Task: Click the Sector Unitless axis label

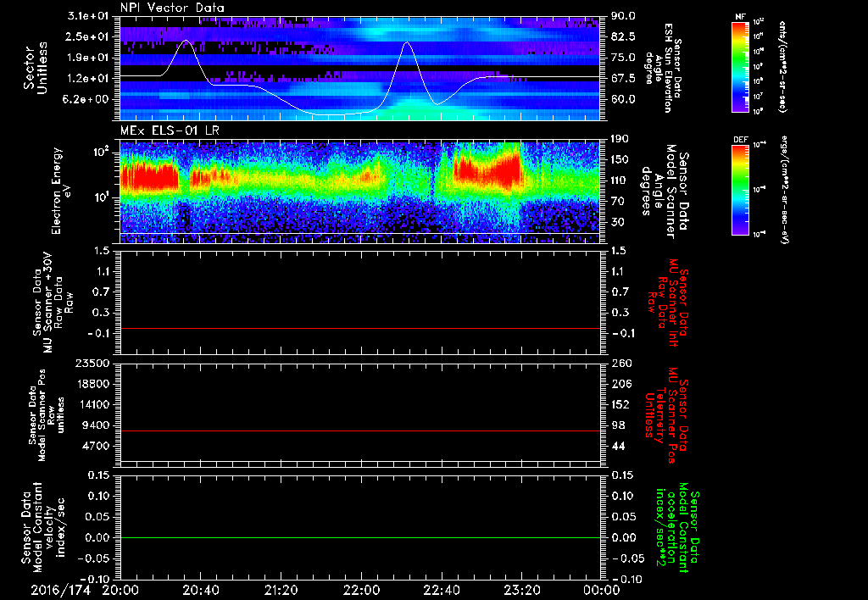Action: [x=35, y=68]
